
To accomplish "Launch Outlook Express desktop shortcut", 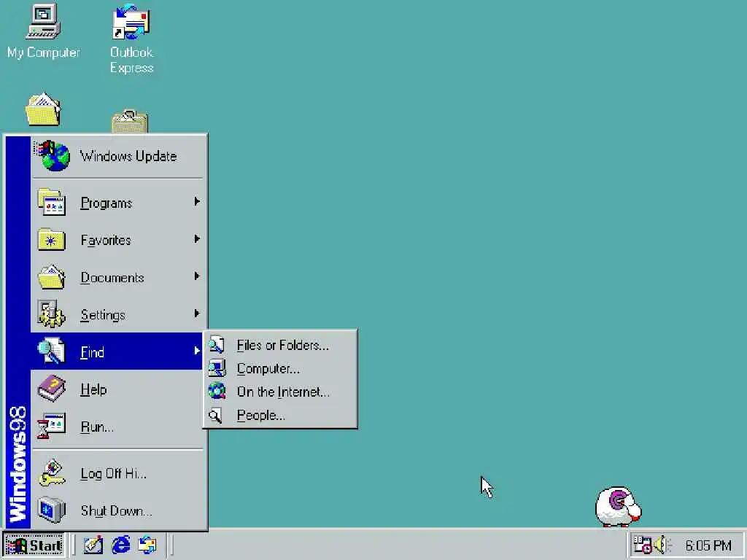I will tap(131, 21).
